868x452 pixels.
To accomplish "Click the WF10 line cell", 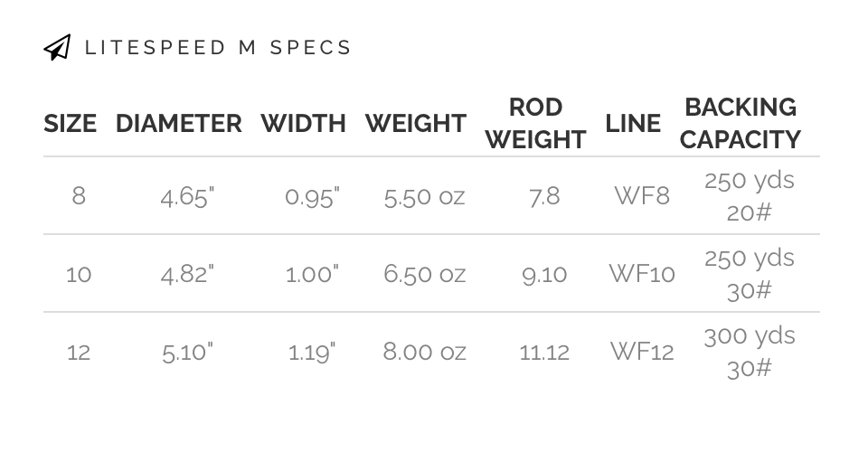I will (x=642, y=274).
